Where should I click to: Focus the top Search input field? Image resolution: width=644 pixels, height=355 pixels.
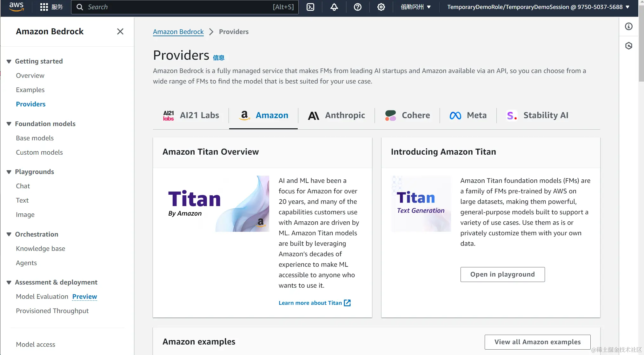[x=185, y=7]
